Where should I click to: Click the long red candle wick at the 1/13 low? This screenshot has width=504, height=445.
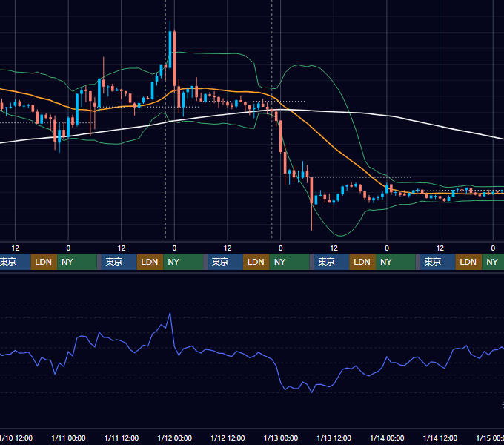click(311, 217)
